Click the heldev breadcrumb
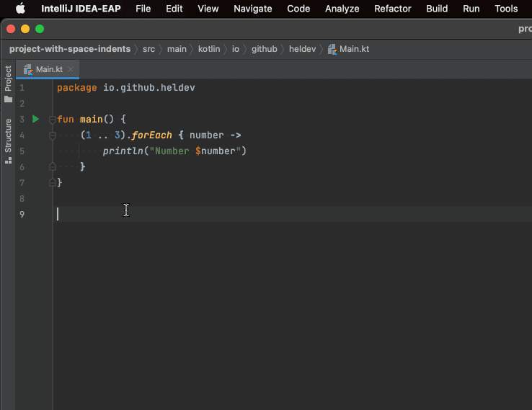This screenshot has height=410, width=532. click(x=302, y=49)
